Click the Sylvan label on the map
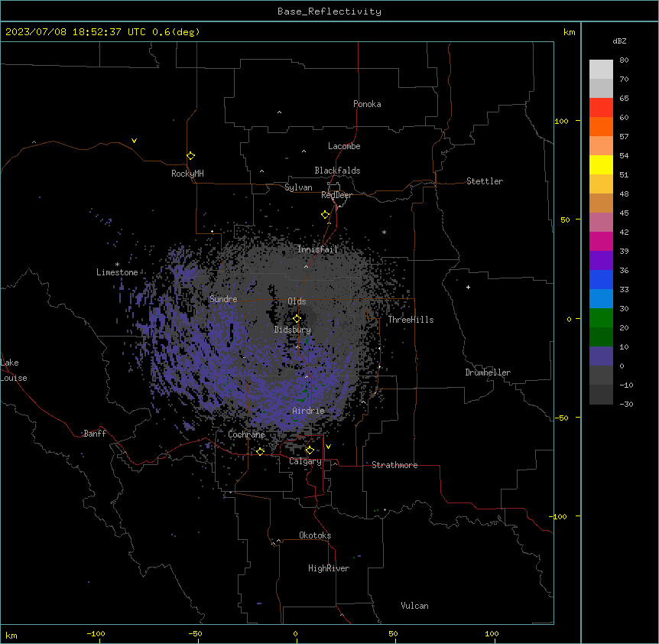Image resolution: width=659 pixels, height=644 pixels. coord(298,187)
